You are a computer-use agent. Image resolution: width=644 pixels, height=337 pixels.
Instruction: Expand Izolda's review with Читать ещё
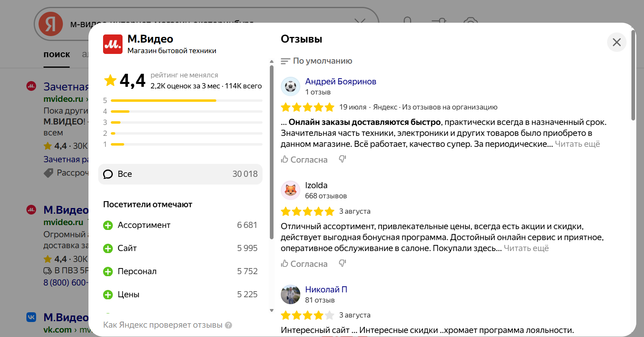(x=526, y=248)
